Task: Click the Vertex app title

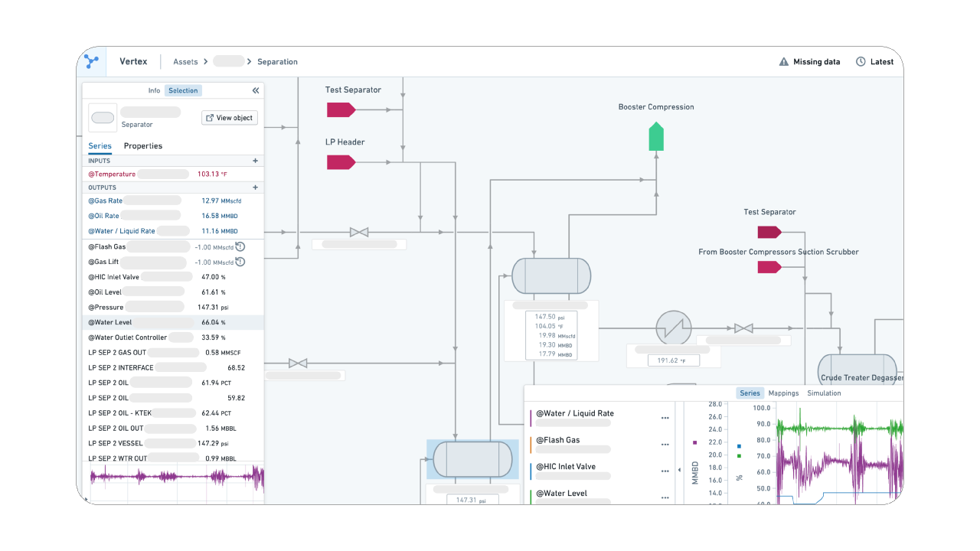Action: pos(133,61)
